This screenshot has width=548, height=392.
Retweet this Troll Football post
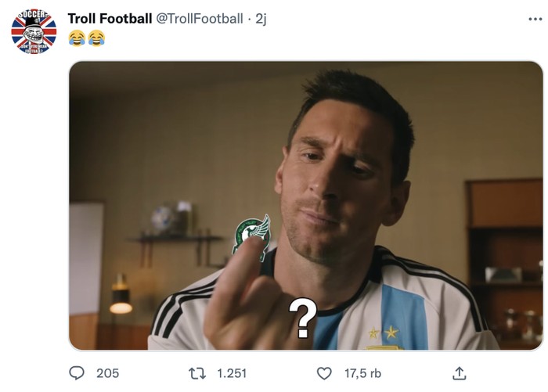tap(197, 373)
